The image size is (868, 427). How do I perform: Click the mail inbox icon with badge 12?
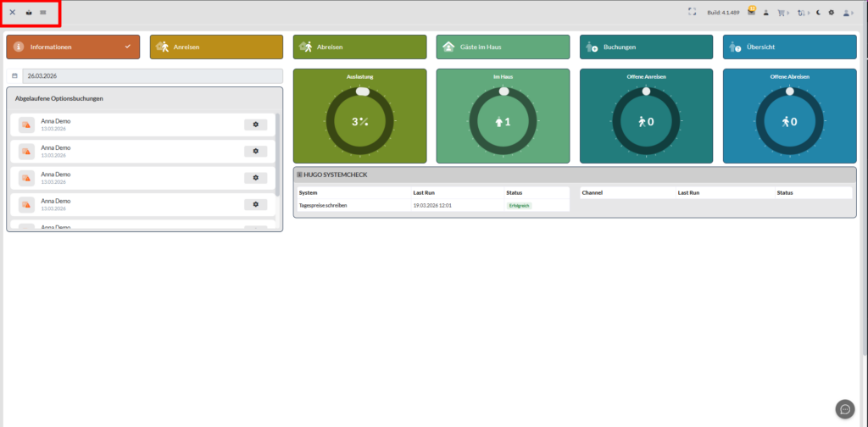tap(751, 13)
